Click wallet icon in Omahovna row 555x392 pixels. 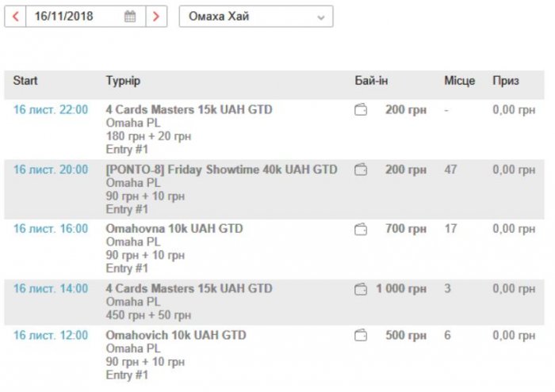click(x=361, y=229)
